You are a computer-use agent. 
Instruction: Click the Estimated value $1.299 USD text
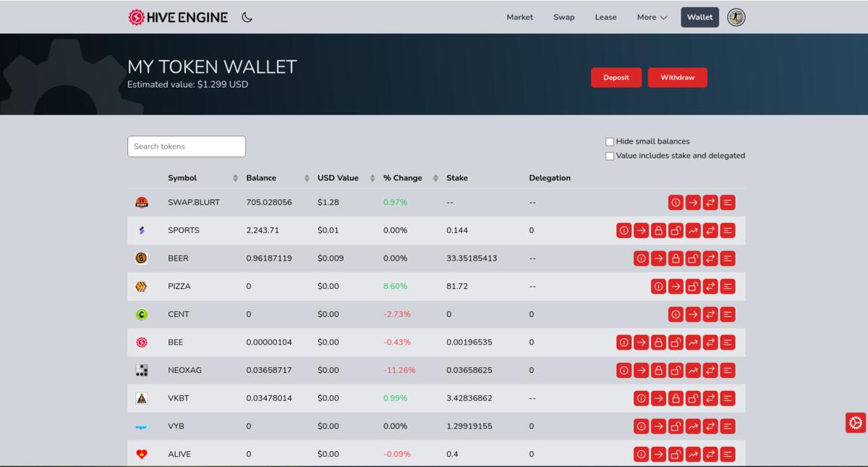(x=188, y=85)
